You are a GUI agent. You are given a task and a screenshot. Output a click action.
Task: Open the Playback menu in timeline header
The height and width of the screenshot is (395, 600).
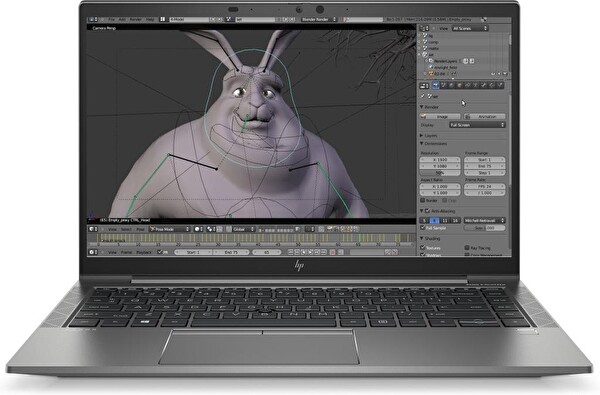144,252
